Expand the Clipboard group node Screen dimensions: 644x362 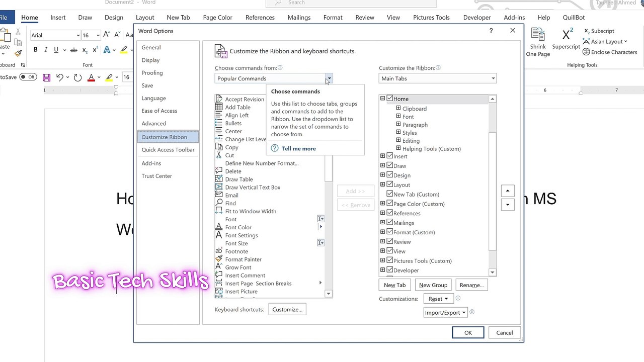click(398, 109)
